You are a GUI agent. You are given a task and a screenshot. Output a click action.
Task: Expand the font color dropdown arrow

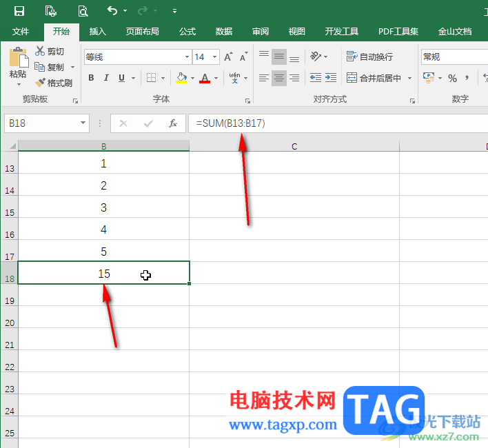click(216, 78)
